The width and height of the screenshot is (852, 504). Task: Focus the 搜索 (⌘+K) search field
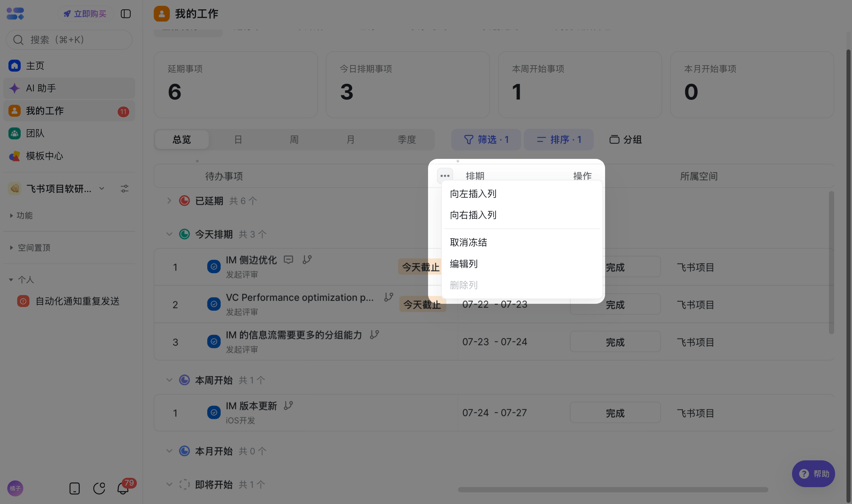(x=69, y=40)
